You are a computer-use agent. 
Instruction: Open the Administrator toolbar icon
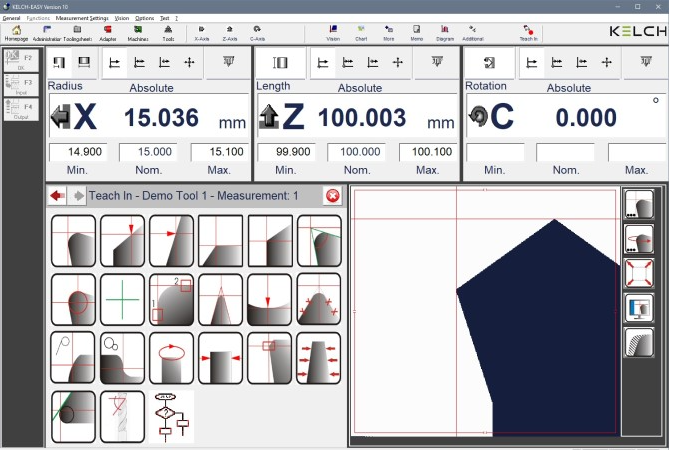tap(47, 33)
